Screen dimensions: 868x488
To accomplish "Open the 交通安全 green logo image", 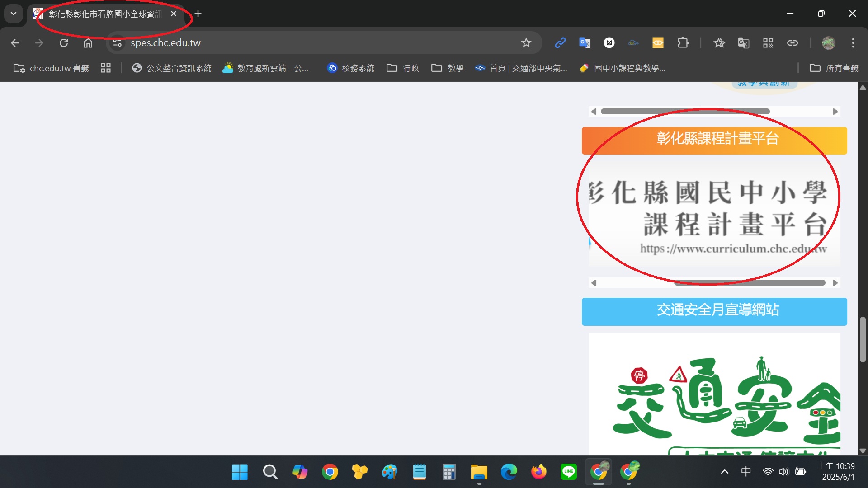I will (x=714, y=394).
